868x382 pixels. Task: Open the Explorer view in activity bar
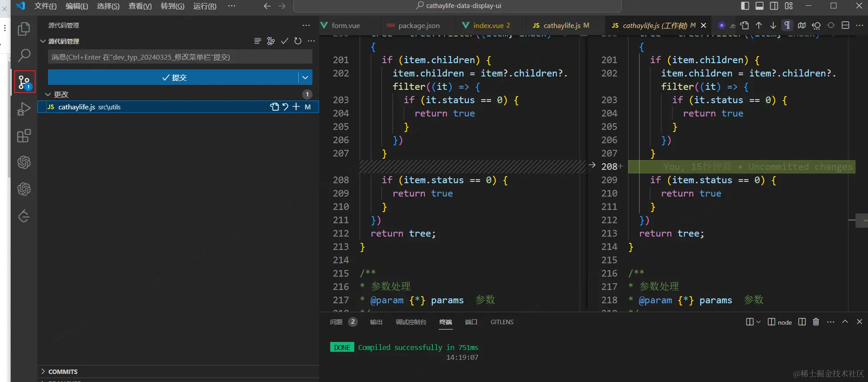24,29
